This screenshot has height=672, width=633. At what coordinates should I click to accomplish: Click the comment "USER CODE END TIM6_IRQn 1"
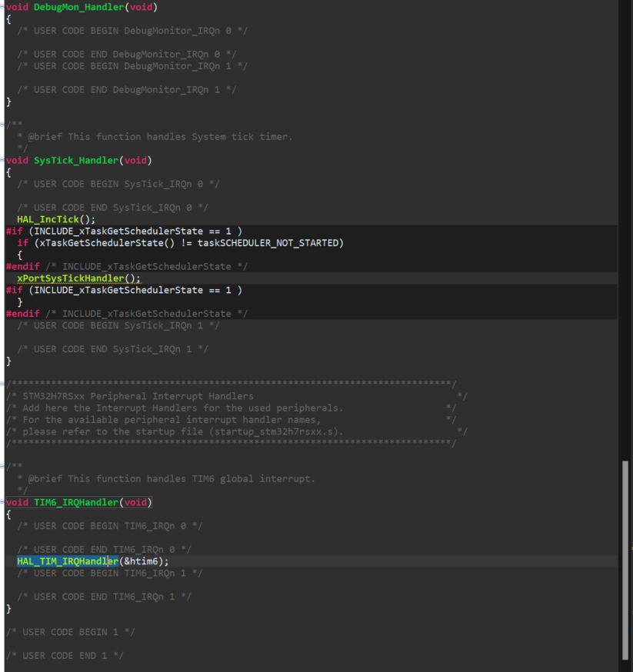tap(104, 597)
